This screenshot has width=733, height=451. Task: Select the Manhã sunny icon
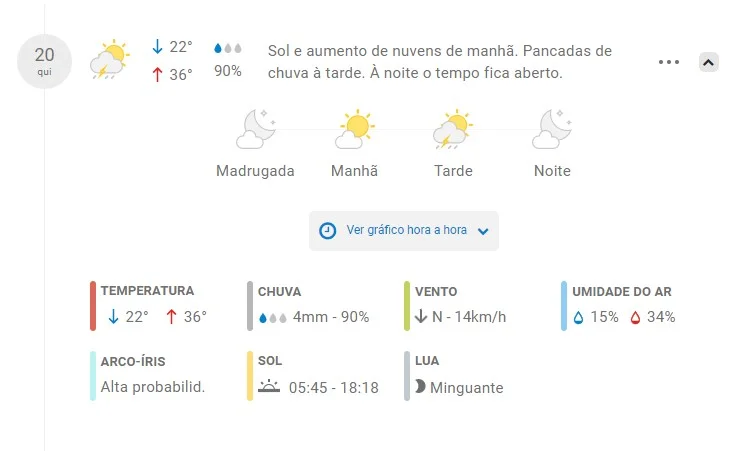(x=355, y=129)
